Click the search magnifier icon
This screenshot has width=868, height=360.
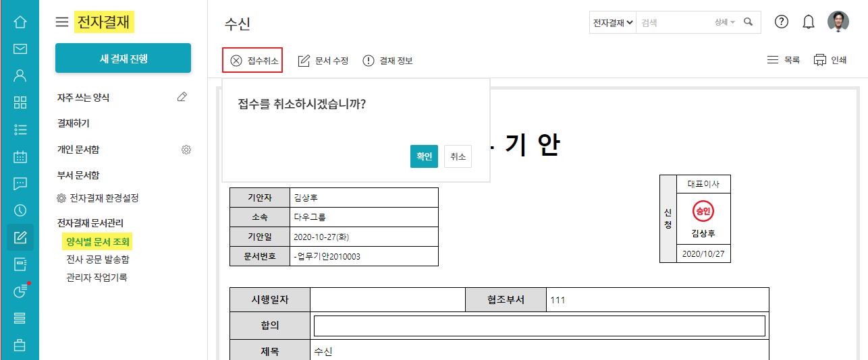(748, 22)
